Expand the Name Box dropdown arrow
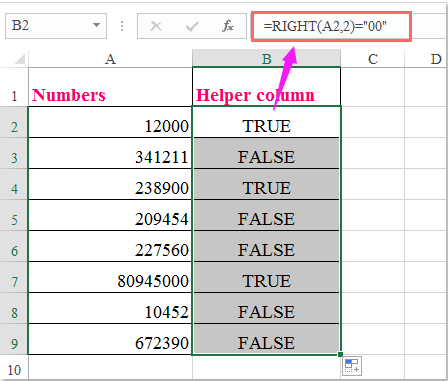 (x=96, y=25)
